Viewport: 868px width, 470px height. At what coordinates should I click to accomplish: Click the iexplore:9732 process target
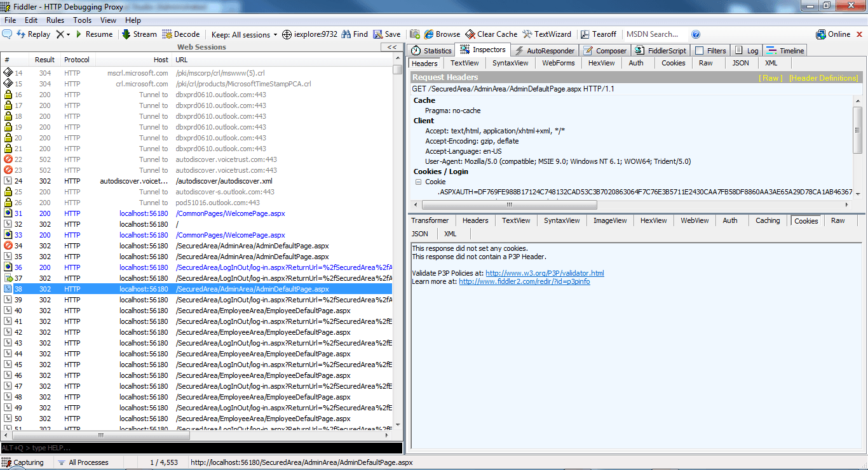tap(310, 34)
